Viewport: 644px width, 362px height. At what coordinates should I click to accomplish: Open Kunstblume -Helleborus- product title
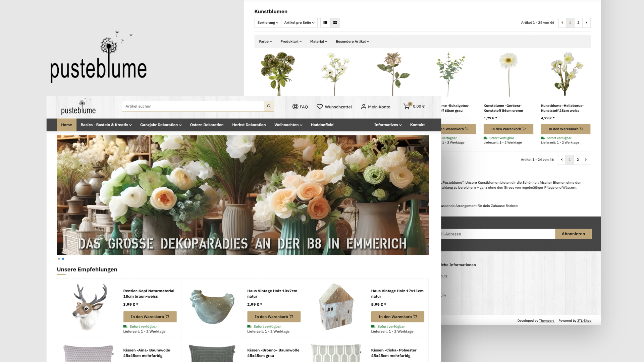(562, 108)
